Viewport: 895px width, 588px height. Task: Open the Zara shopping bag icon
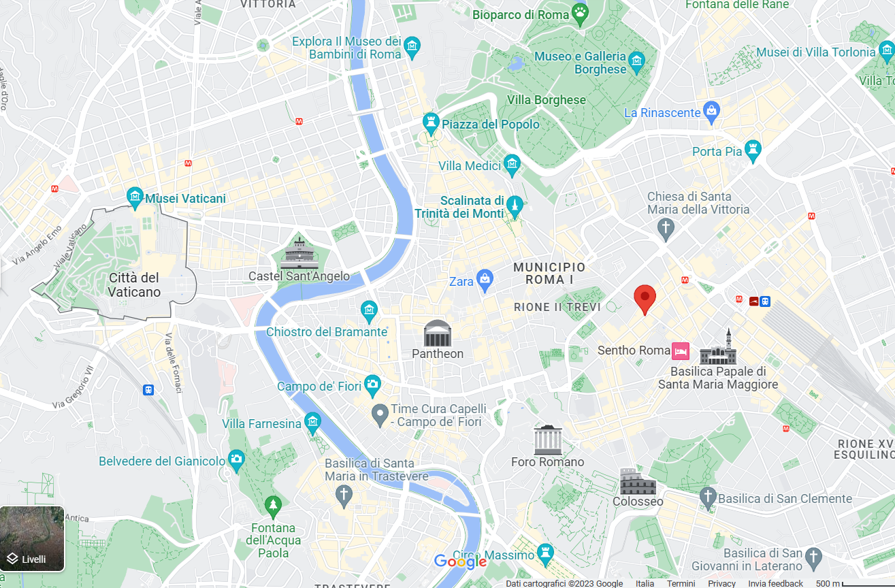tap(484, 279)
